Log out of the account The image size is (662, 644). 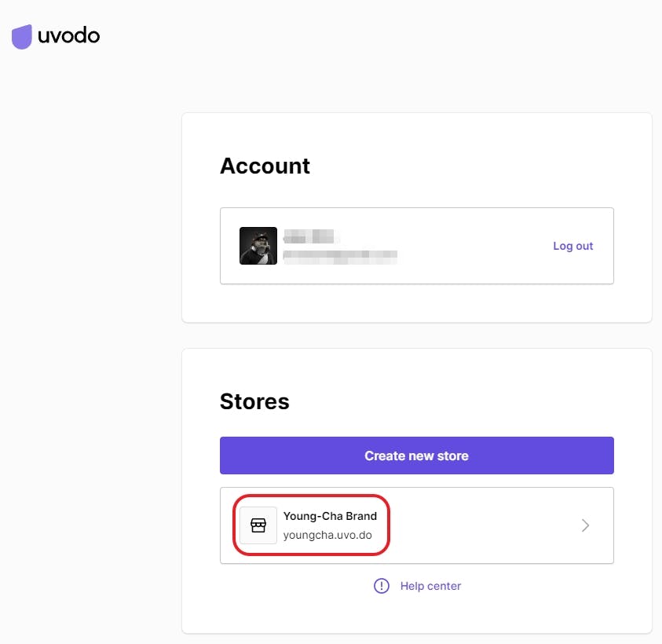pyautogui.click(x=572, y=246)
